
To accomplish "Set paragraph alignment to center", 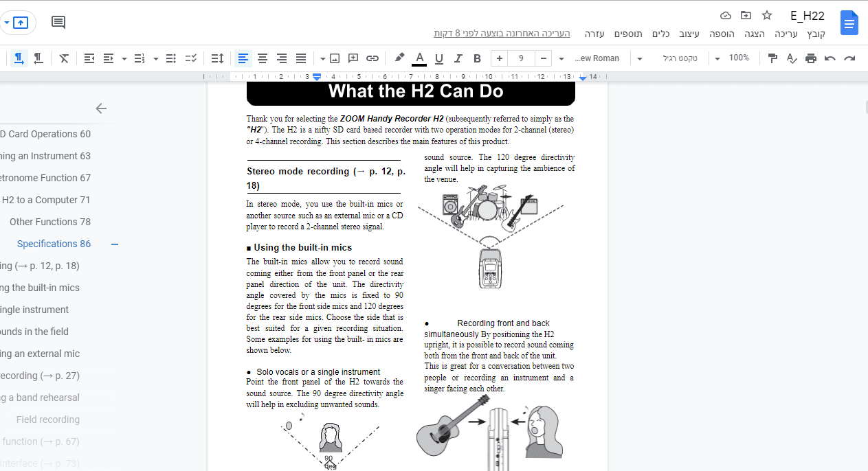I will pos(262,58).
